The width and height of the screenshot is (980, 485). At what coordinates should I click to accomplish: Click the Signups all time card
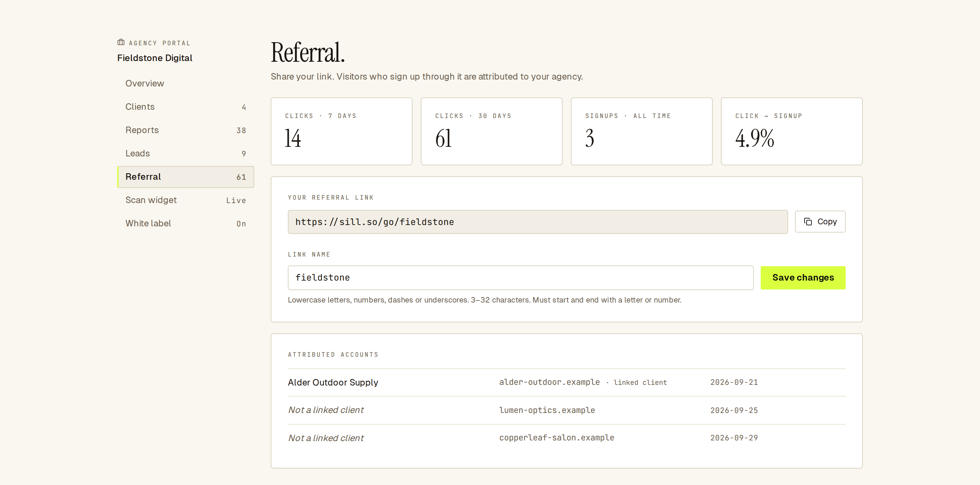click(x=641, y=131)
